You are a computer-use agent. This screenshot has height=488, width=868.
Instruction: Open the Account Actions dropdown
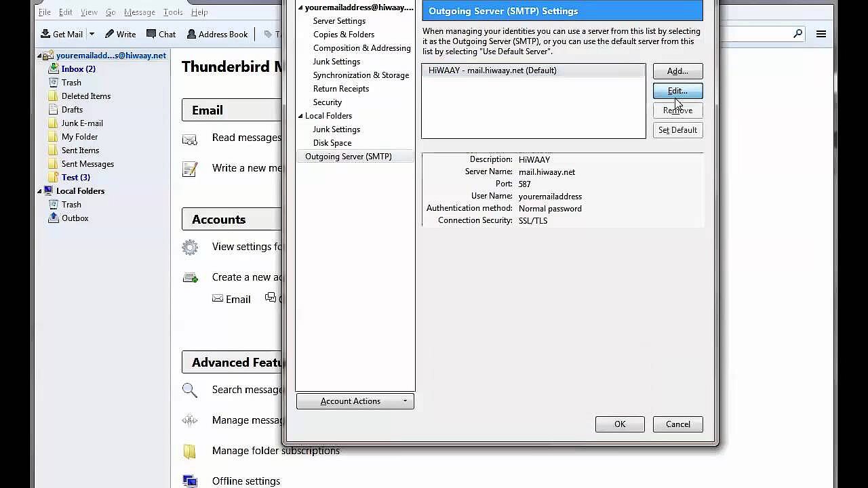(x=355, y=401)
